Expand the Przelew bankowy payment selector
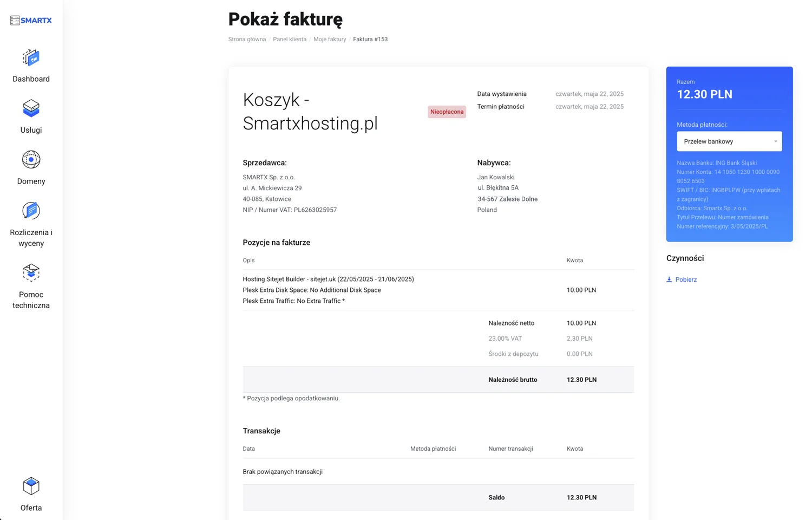Image resolution: width=812 pixels, height=520 pixels. point(729,141)
